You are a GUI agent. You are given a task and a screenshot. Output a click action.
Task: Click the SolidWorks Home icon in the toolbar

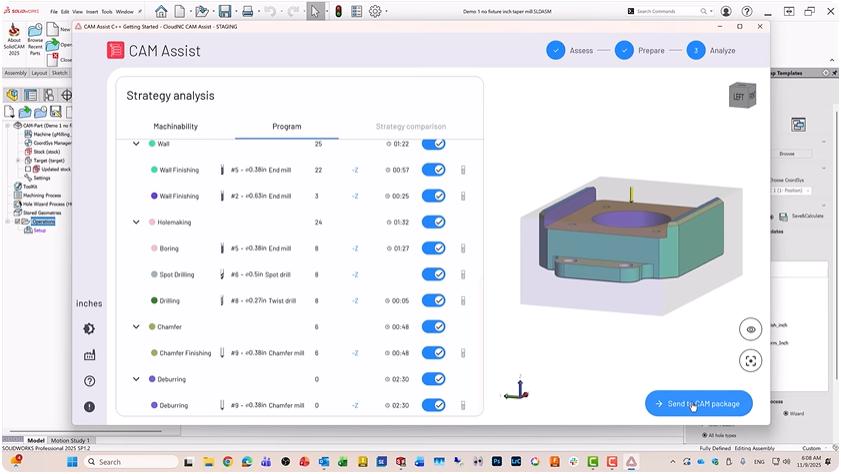[x=161, y=11]
